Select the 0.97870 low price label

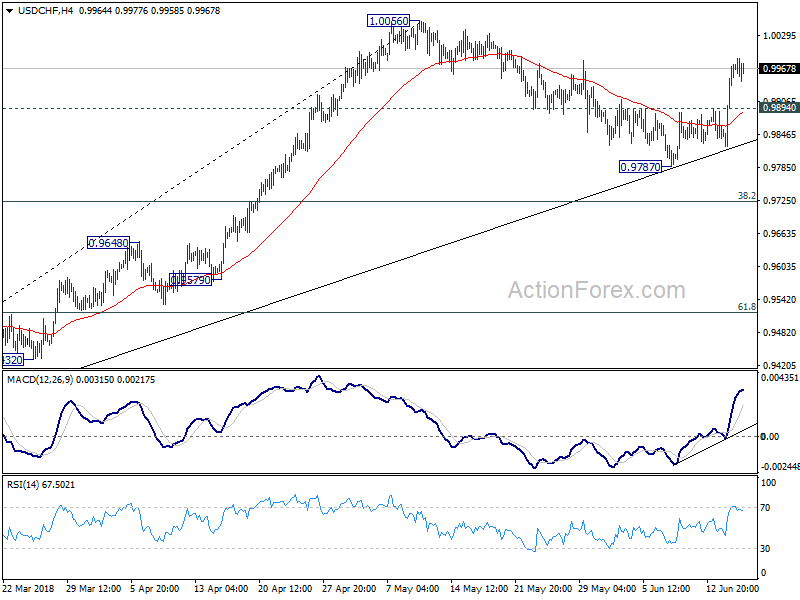tap(640, 167)
